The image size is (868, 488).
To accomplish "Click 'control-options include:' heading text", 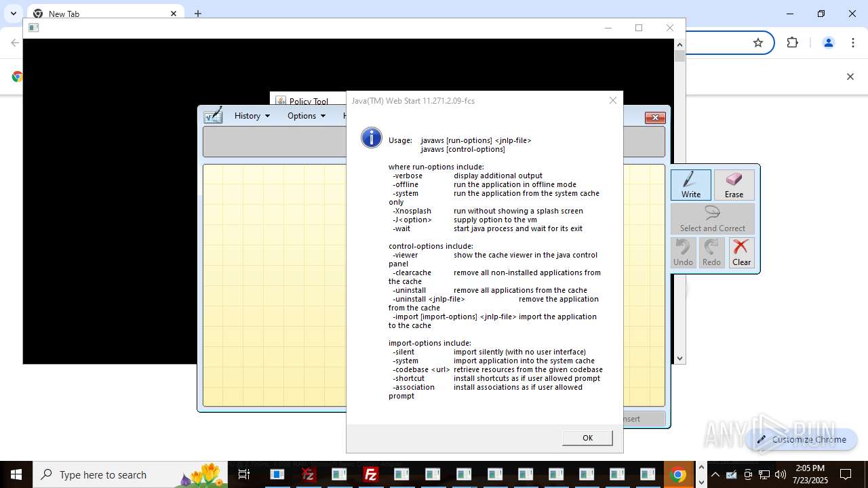I will pos(431,246).
